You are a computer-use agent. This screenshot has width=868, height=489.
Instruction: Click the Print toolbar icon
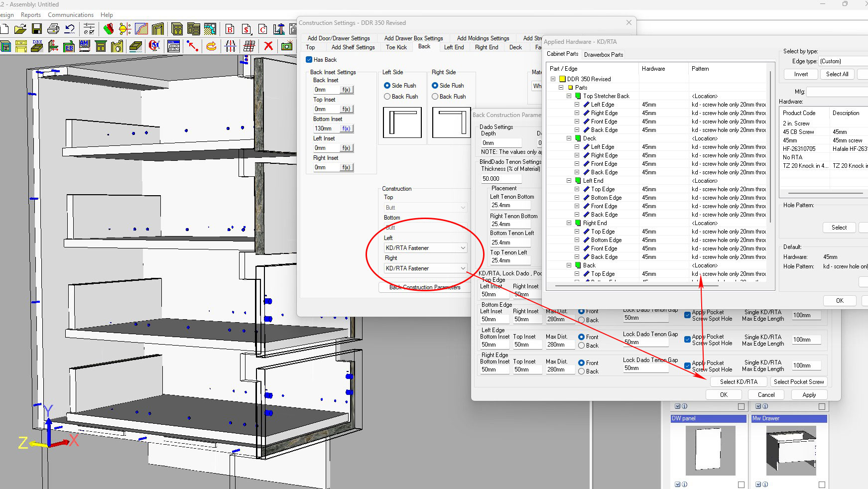pos(53,29)
